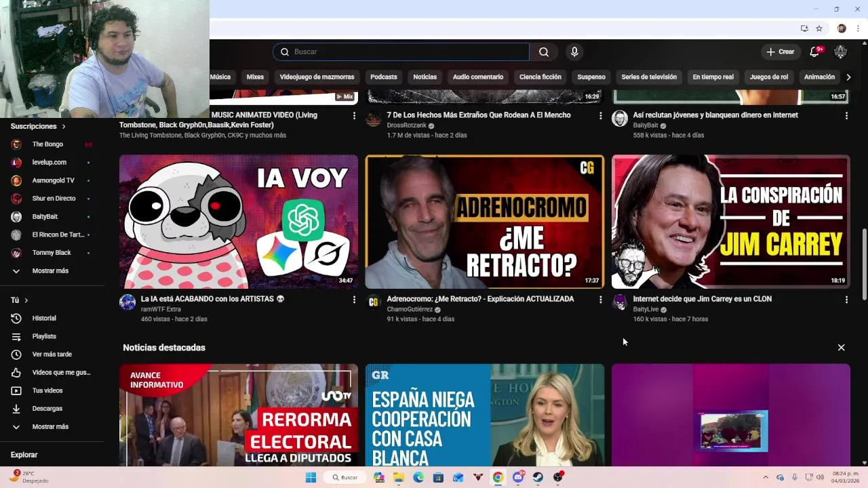Click the Crear button
868x488 pixels.
[x=780, y=52]
